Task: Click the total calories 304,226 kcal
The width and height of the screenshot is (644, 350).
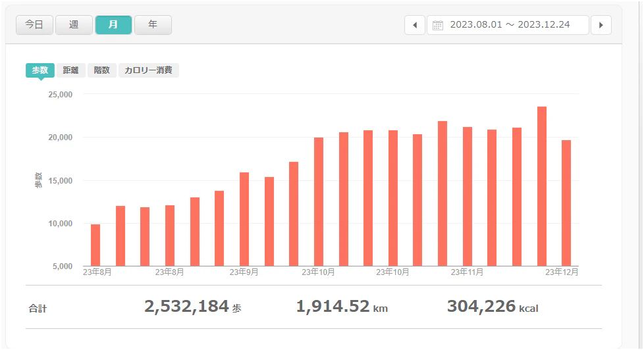Action: [x=493, y=307]
